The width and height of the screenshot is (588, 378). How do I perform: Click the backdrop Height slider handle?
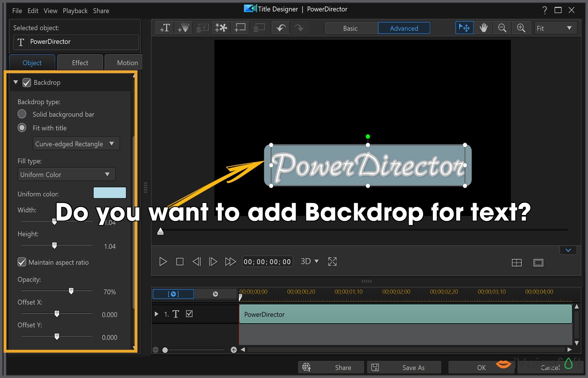(x=55, y=245)
